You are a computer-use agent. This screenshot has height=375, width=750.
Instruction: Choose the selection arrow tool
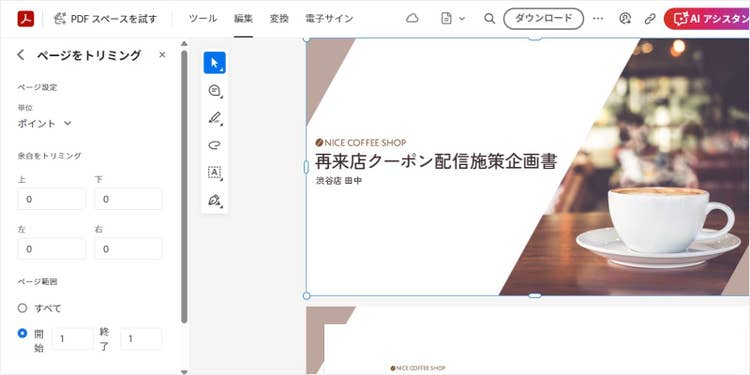215,63
